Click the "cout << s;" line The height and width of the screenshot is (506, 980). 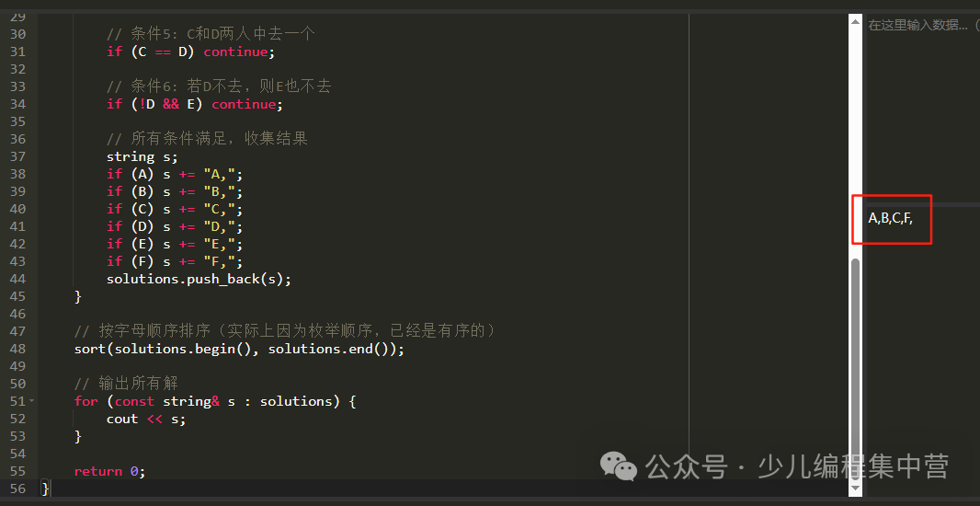point(146,419)
